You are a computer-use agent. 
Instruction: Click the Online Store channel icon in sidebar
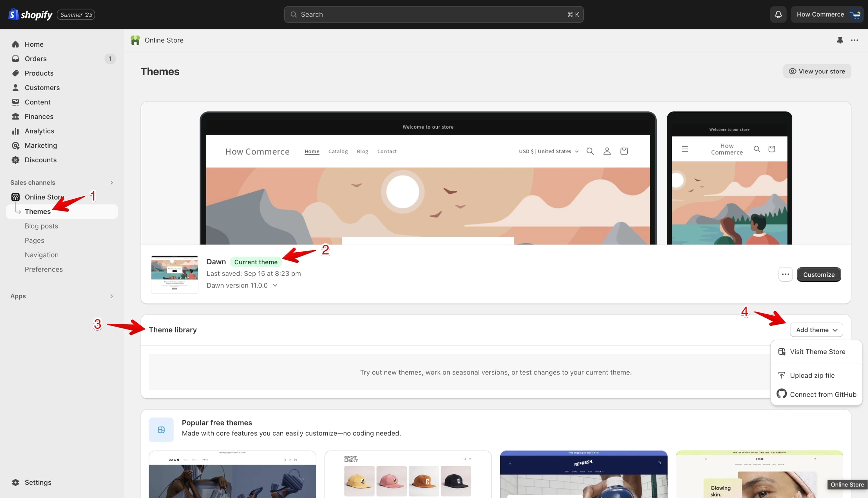(x=15, y=197)
